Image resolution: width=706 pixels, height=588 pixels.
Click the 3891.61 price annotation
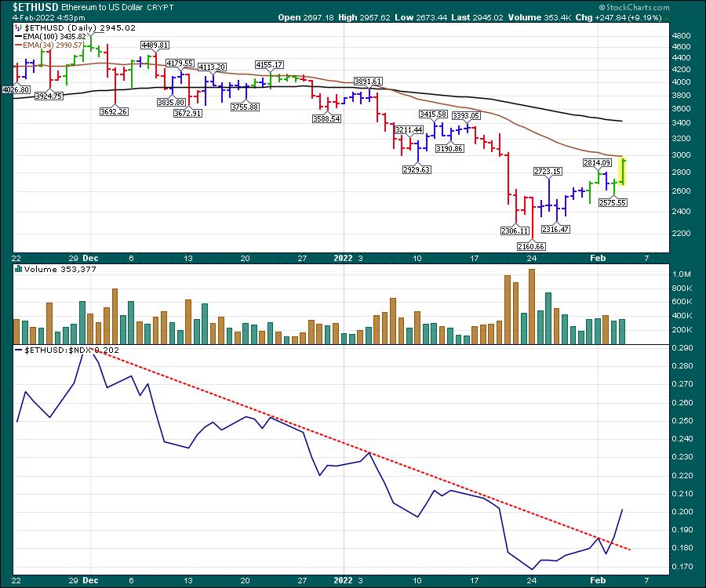coord(368,81)
